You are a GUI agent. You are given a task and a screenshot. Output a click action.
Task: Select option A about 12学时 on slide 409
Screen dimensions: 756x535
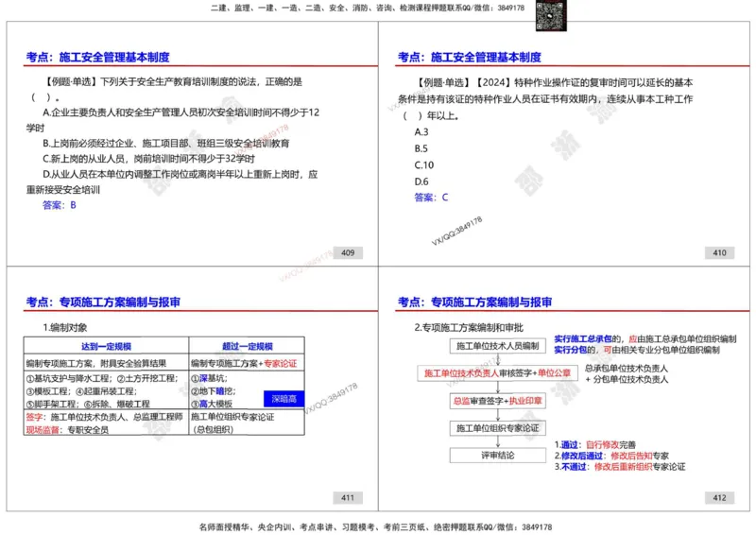(173, 120)
